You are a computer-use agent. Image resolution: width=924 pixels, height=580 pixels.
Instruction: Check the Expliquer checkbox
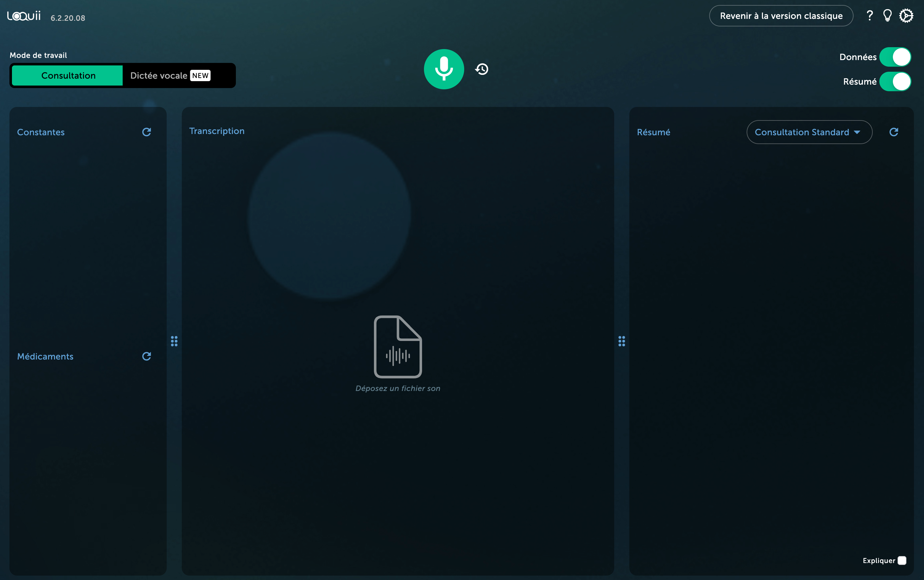tap(902, 560)
